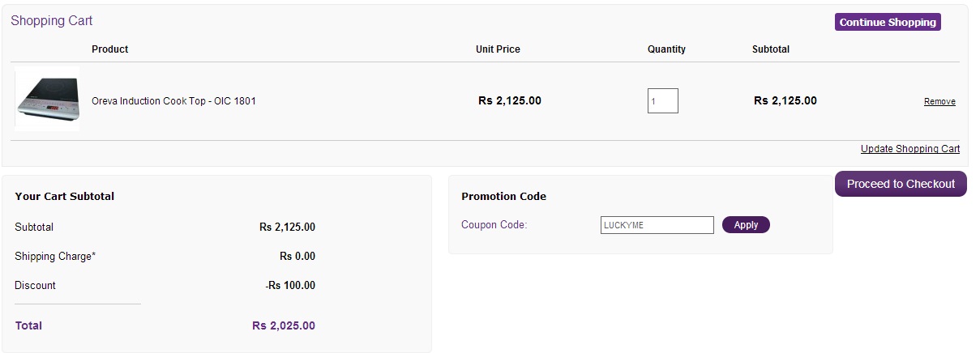Click the Quantity column header
This screenshot has width=980, height=353.
pyautogui.click(x=666, y=49)
